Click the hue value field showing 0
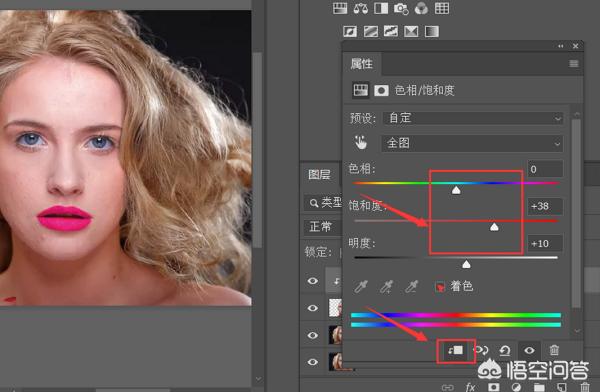The width and height of the screenshot is (600, 392). [x=545, y=169]
